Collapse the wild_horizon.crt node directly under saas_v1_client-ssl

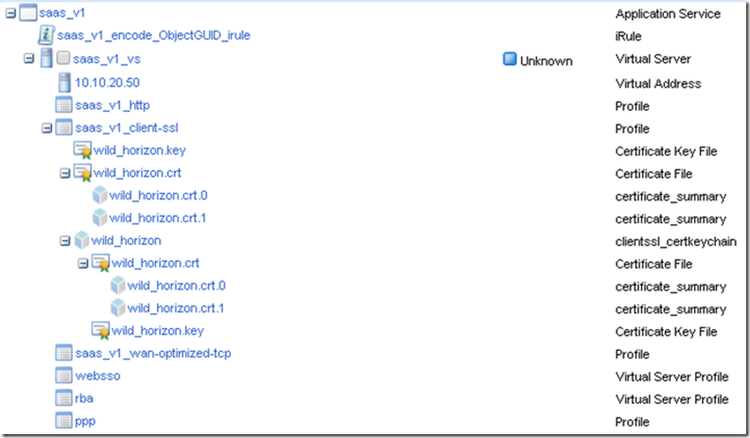[x=65, y=173]
